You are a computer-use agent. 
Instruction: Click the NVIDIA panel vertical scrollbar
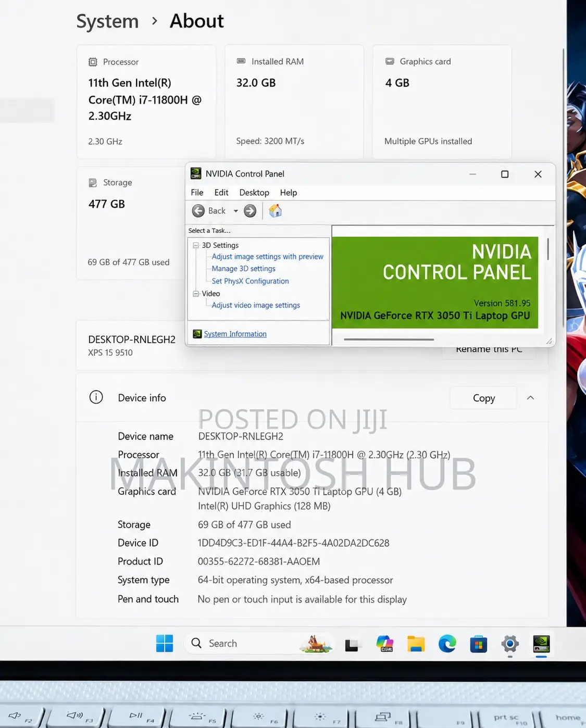click(x=548, y=249)
